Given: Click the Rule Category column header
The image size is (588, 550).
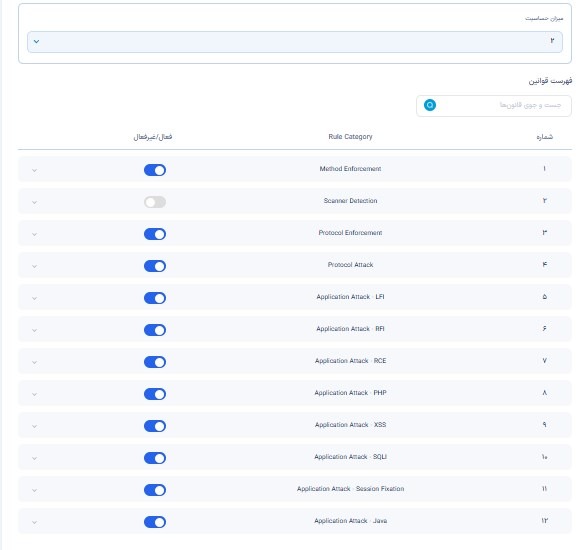Looking at the screenshot, I should point(350,137).
